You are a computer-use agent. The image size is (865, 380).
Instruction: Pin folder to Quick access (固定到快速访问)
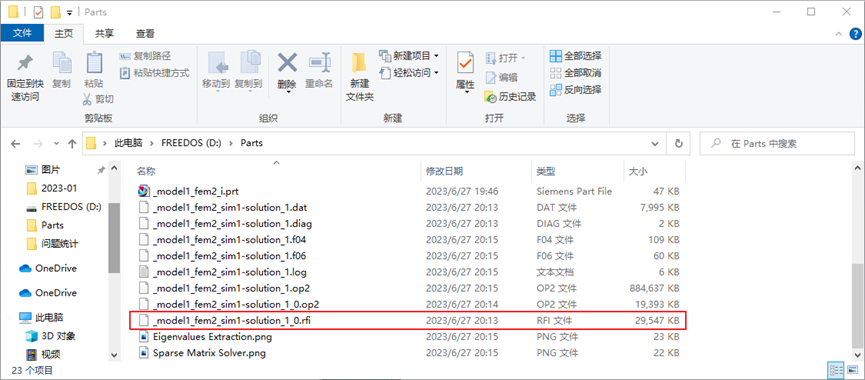[x=25, y=77]
